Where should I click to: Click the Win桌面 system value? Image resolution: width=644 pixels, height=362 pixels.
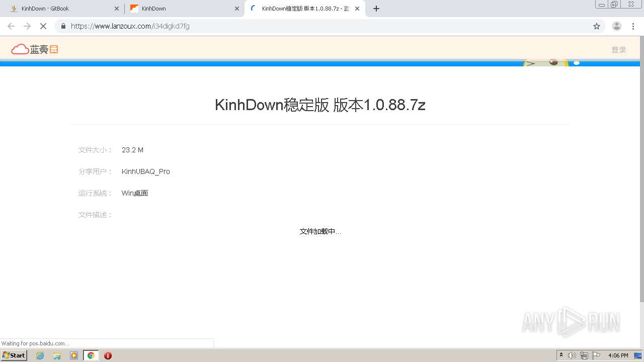point(135,193)
